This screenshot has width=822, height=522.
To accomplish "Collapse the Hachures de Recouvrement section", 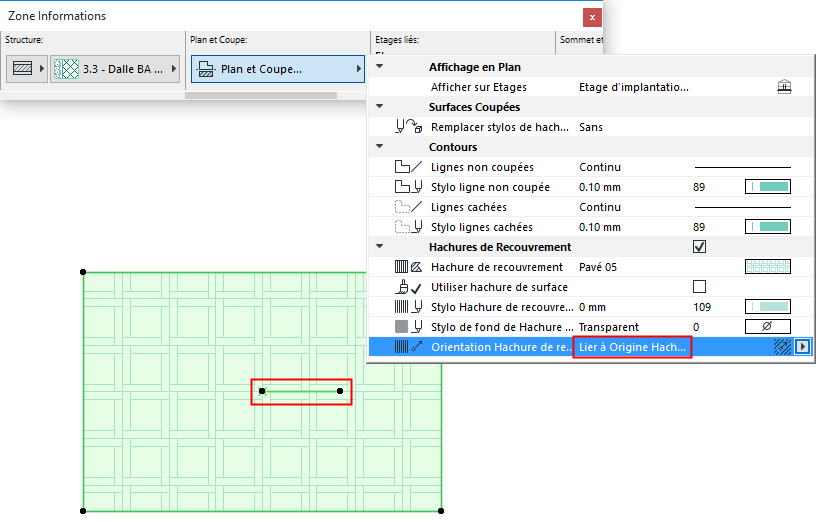I will 380,246.
